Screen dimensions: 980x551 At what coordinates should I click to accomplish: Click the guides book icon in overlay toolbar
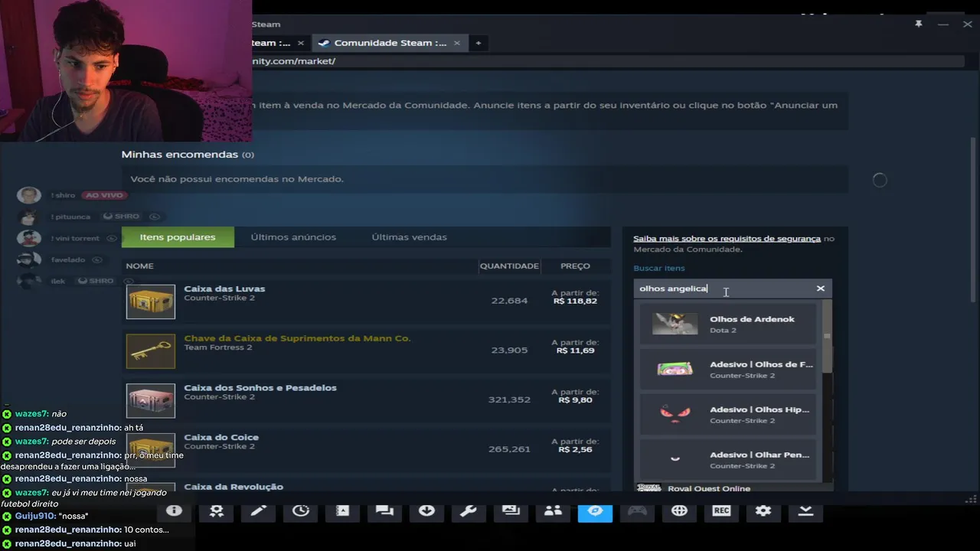(342, 510)
